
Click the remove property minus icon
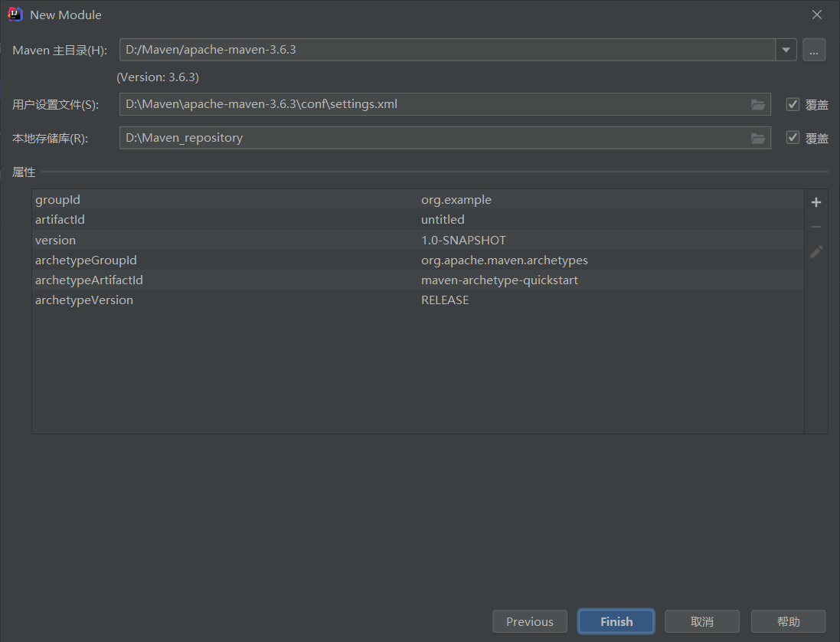coord(816,228)
